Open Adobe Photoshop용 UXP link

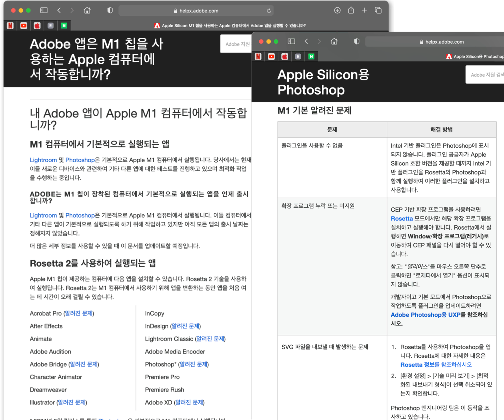tap(426, 315)
